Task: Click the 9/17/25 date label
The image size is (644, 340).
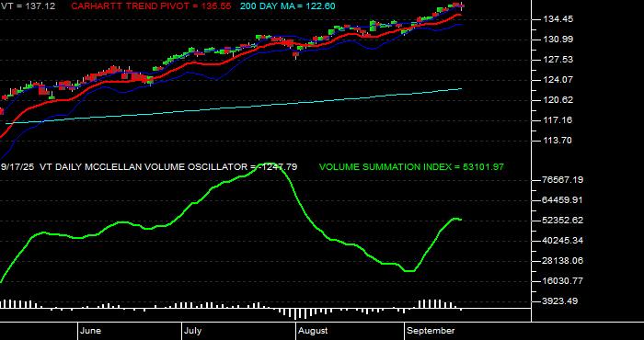Action: tap(17, 167)
